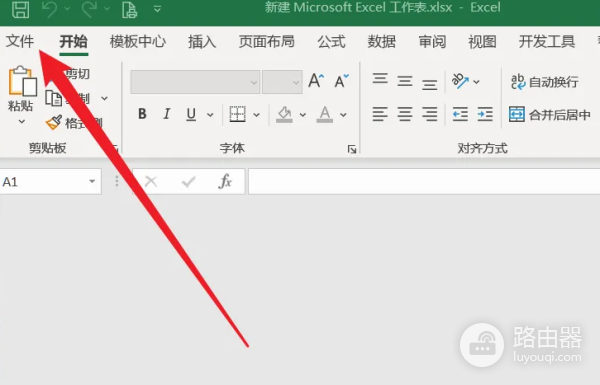
Task: Switch to the 公式 tab
Action: (x=331, y=41)
